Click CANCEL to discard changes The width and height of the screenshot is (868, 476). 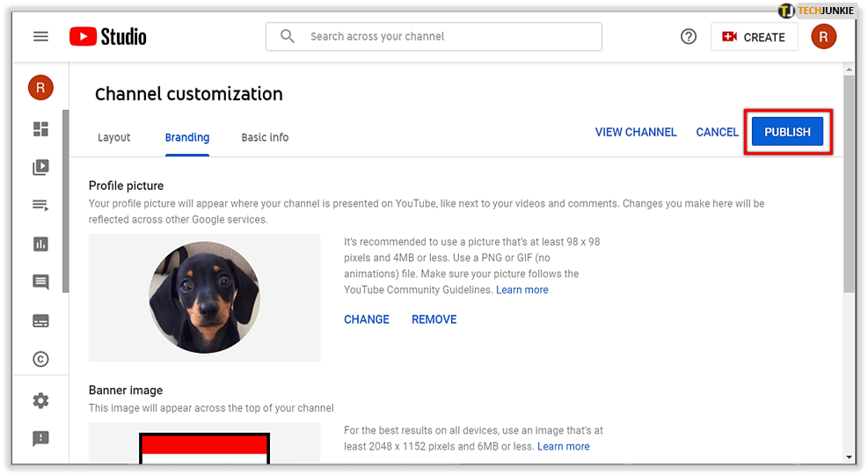click(717, 133)
